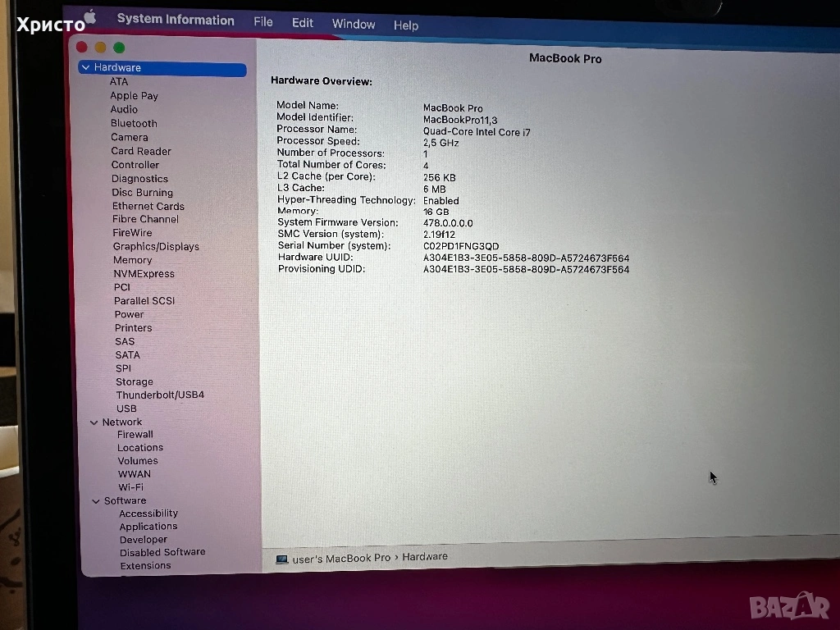Screen dimensions: 840x630
Task: Click the laptop icon in path bar
Action: [x=282, y=559]
